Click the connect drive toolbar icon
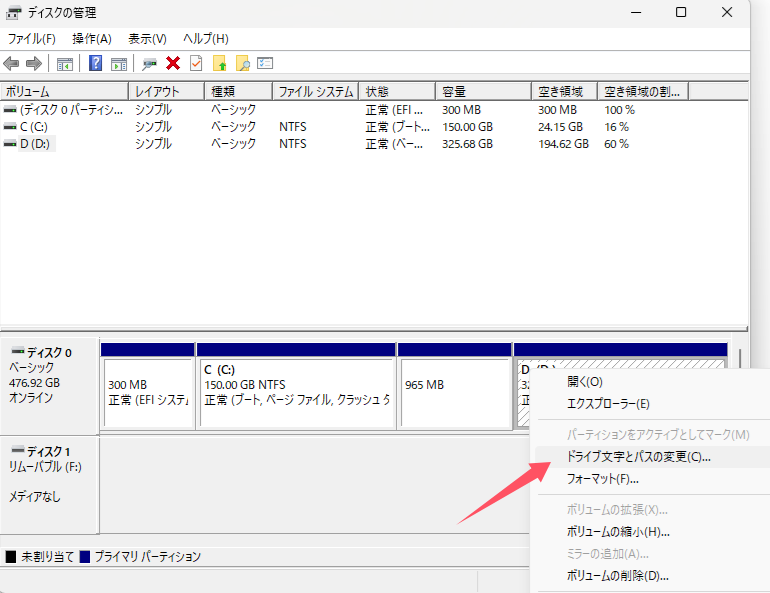The width and height of the screenshot is (770, 593). pos(150,63)
